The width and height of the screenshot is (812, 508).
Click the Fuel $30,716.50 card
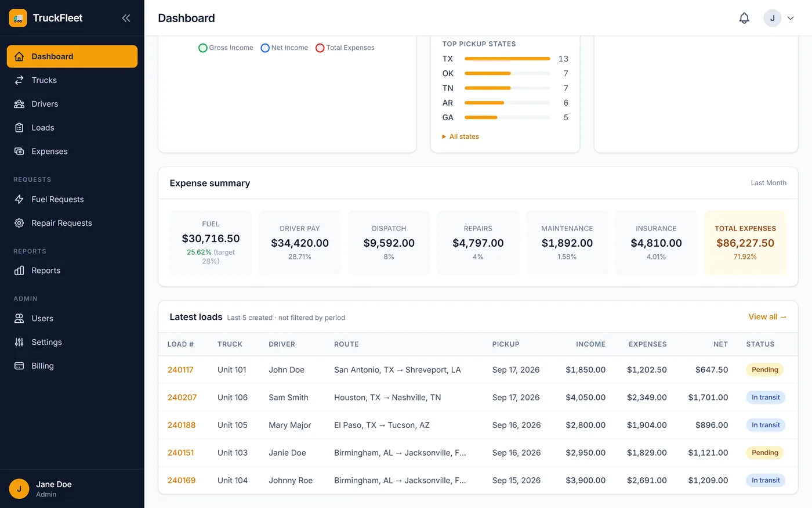click(x=211, y=242)
